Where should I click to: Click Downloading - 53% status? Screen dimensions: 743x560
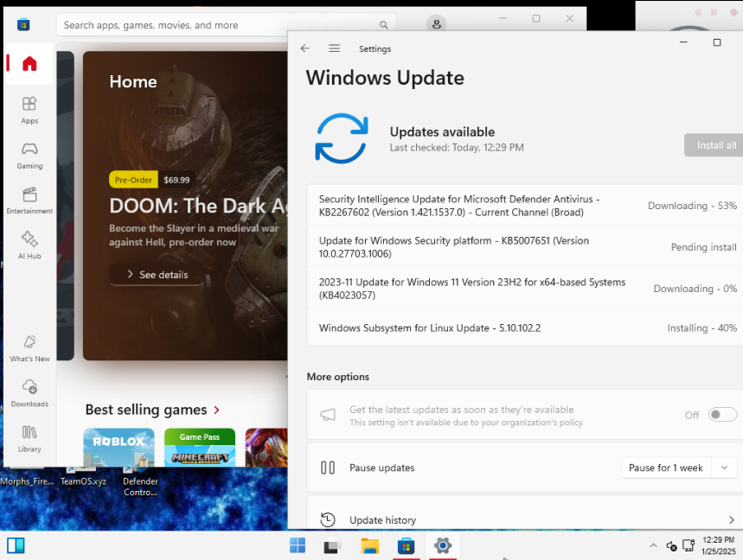click(692, 206)
